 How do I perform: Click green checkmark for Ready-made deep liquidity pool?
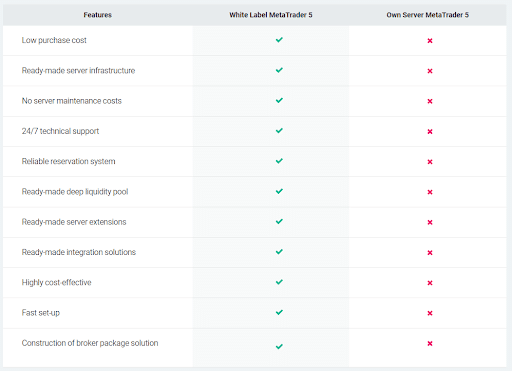coord(279,191)
